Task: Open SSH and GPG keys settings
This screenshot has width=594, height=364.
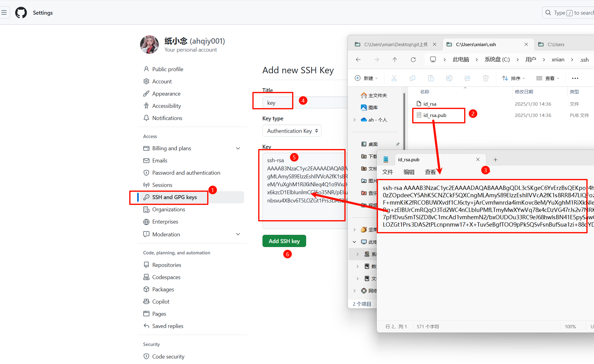Action: 174,197
